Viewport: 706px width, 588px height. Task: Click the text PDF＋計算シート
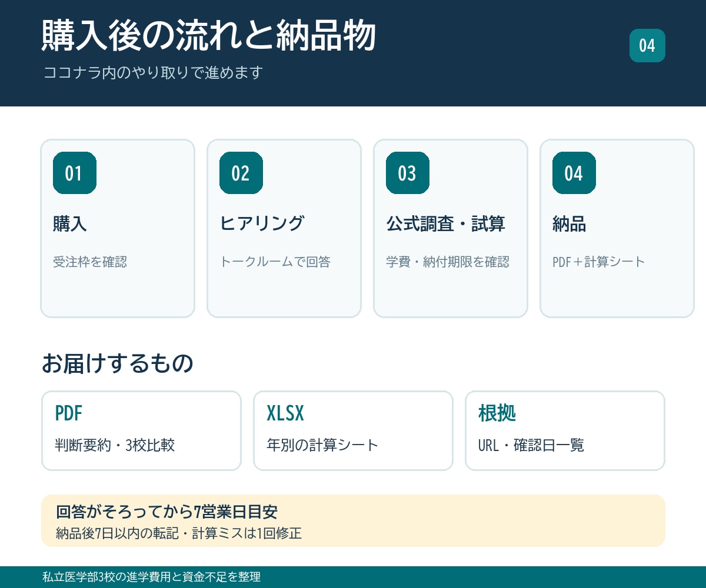click(599, 262)
